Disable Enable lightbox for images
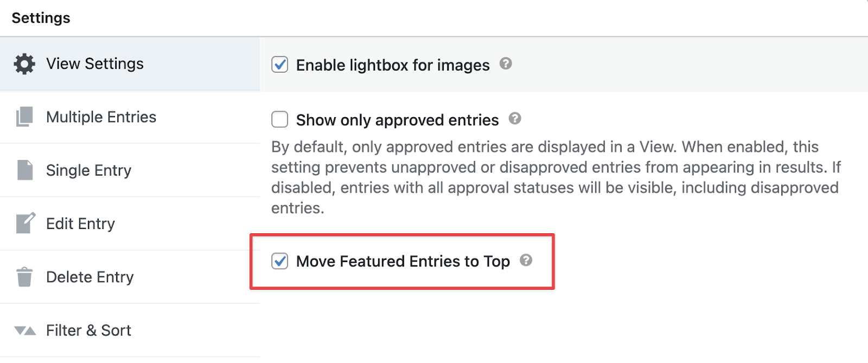Viewport: 868px width, 363px height. tap(280, 64)
